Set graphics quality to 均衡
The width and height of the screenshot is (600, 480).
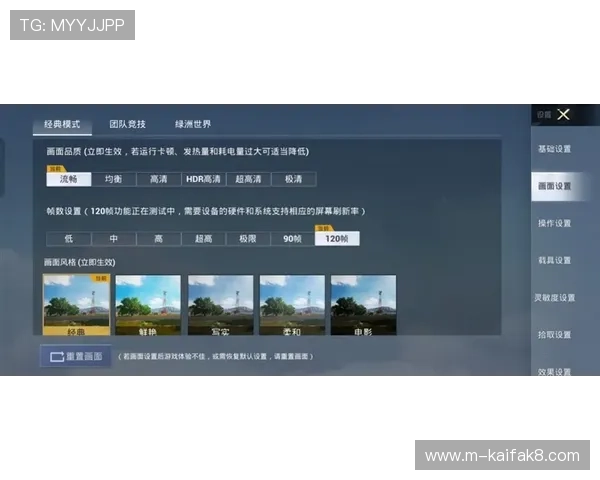(114, 179)
